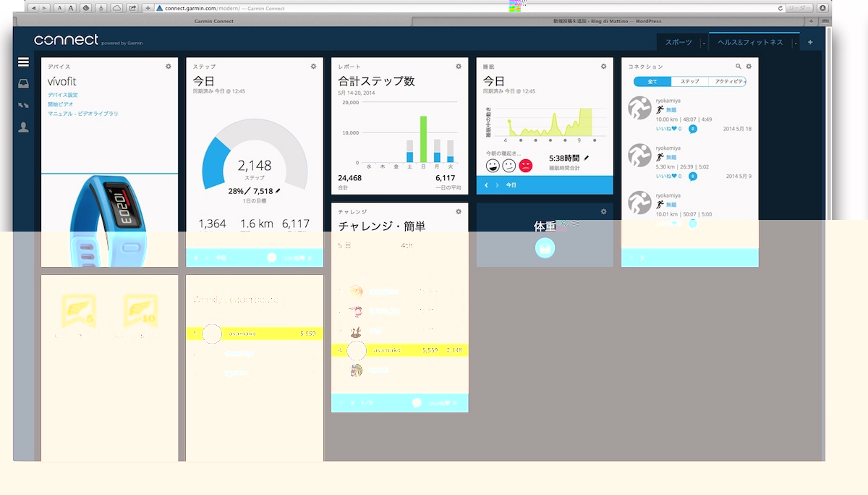
Task: Open the マニュアル - ビデオライブラリ link
Action: (83, 114)
